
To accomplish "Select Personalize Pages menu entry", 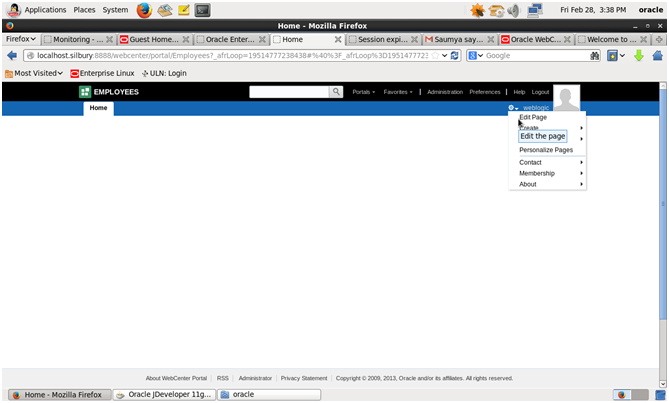I will (x=546, y=150).
